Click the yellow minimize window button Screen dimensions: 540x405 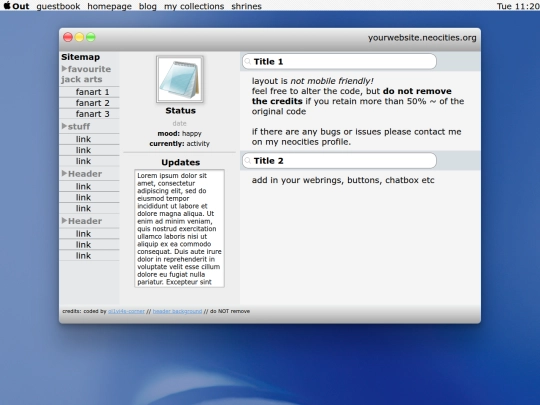79,37
